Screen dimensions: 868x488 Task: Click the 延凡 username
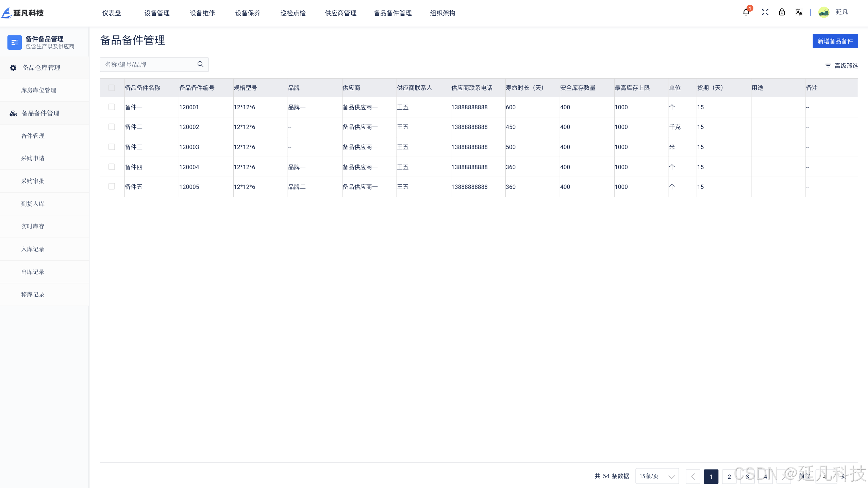[842, 12]
